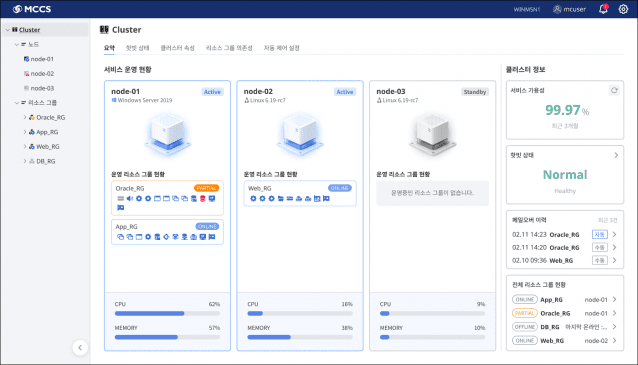The width and height of the screenshot is (638, 365).
Task: Click the last flag icon in App_RG card
Action: coord(212,237)
